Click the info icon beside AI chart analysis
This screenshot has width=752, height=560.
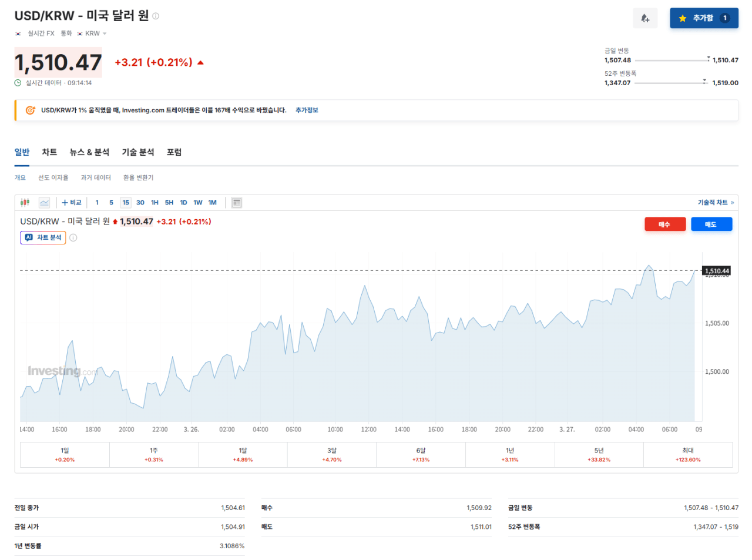point(73,238)
